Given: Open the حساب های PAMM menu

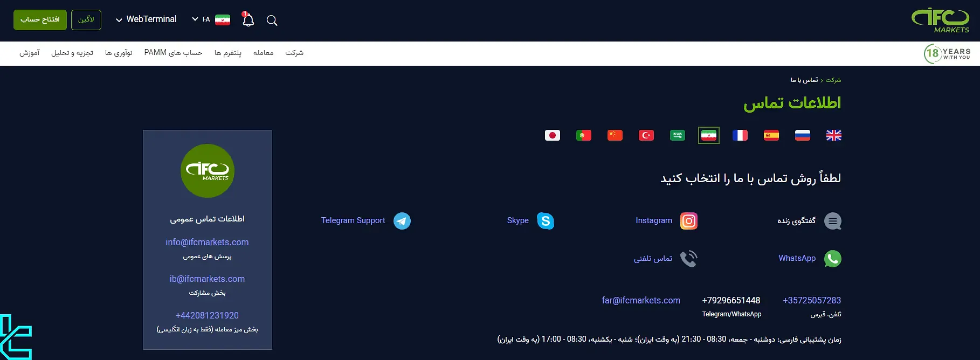Looking at the screenshot, I should pos(173,53).
